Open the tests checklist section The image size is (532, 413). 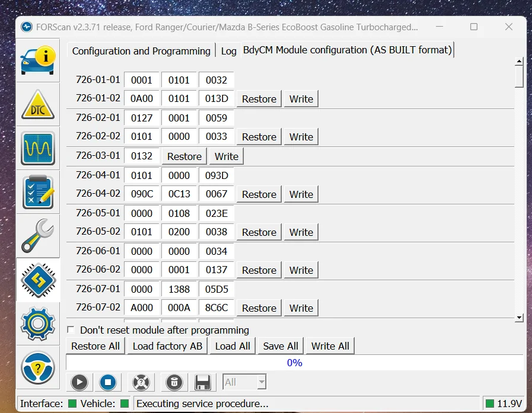point(37,192)
